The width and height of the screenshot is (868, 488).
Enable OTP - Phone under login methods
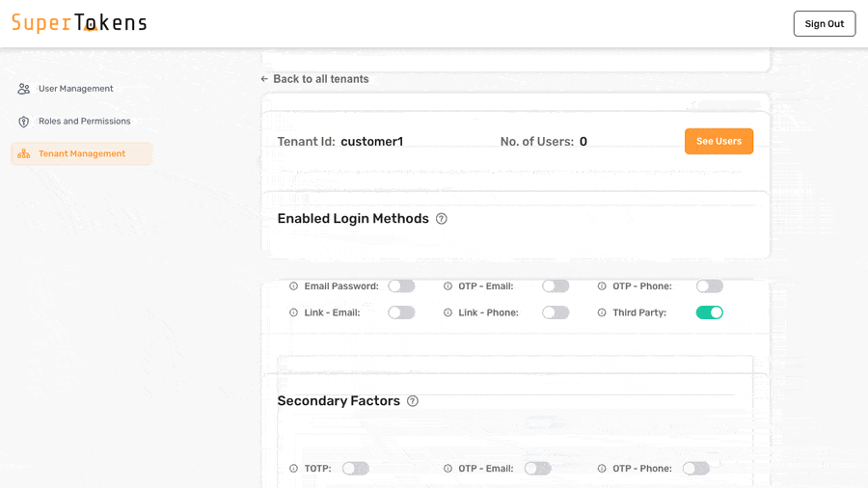click(x=709, y=286)
